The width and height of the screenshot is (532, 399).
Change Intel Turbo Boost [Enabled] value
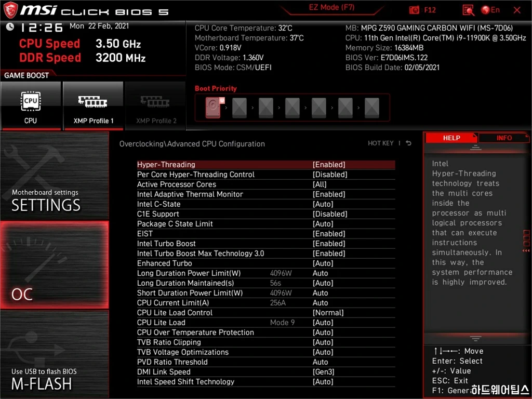[329, 243]
